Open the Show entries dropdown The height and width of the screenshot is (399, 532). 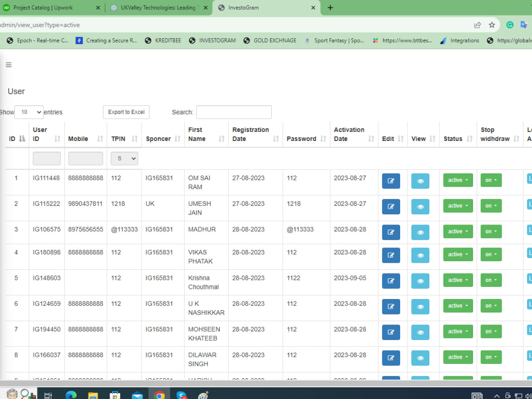click(x=29, y=112)
